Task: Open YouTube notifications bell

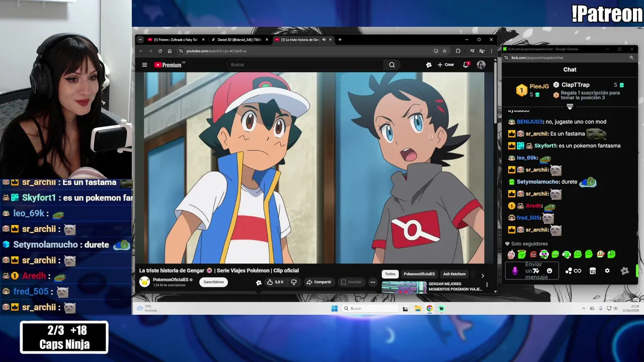Action: (466, 64)
